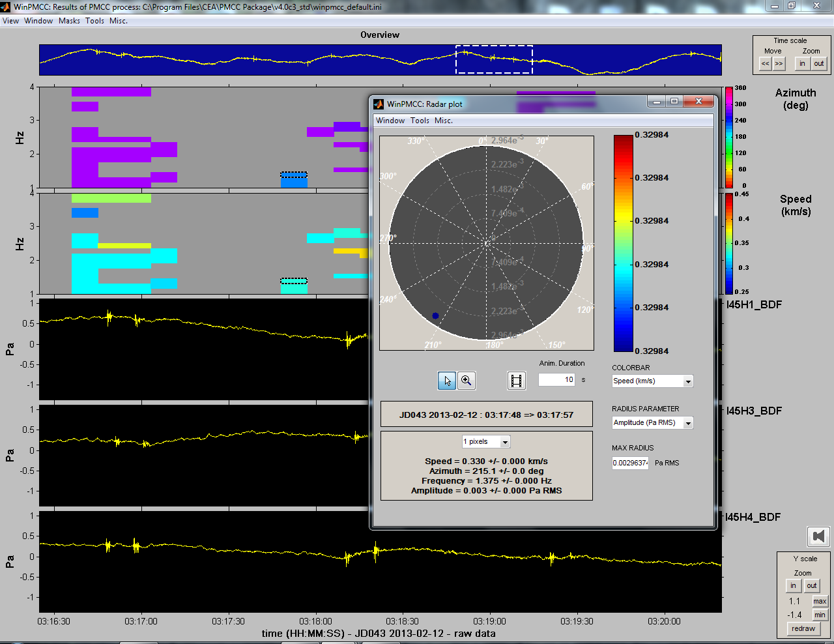This screenshot has height=644, width=834.
Task: Click the Radar plot speed colorbar
Action: click(624, 243)
